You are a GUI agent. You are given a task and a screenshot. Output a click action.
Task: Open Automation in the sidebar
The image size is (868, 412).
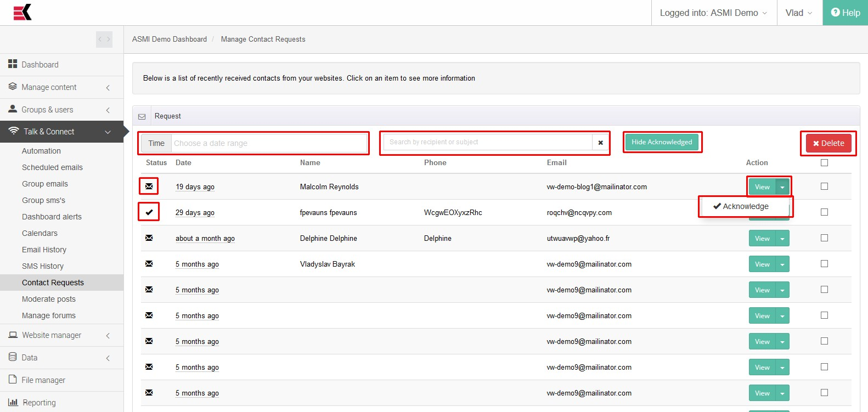pos(41,151)
